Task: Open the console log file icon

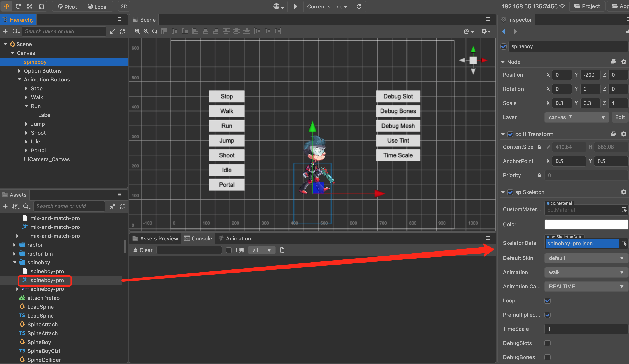Action: [x=282, y=250]
